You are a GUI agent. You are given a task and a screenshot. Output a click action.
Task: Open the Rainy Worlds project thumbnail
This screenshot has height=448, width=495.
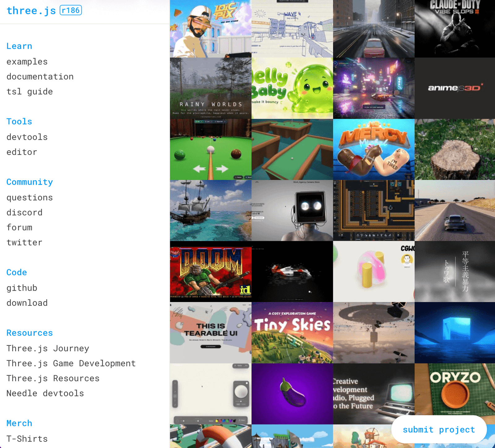(x=211, y=88)
